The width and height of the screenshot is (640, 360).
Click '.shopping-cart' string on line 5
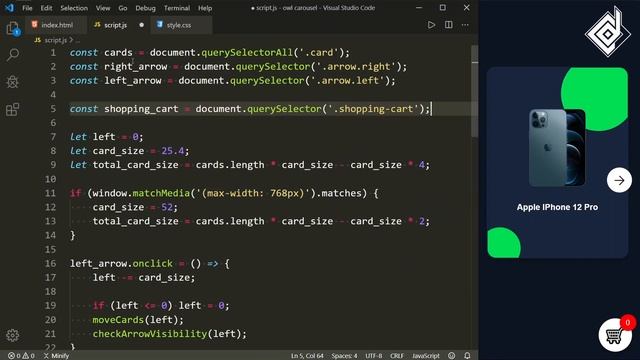point(373,109)
